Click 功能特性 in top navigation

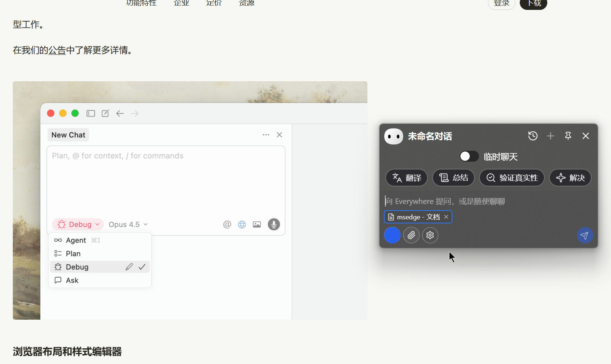click(141, 3)
